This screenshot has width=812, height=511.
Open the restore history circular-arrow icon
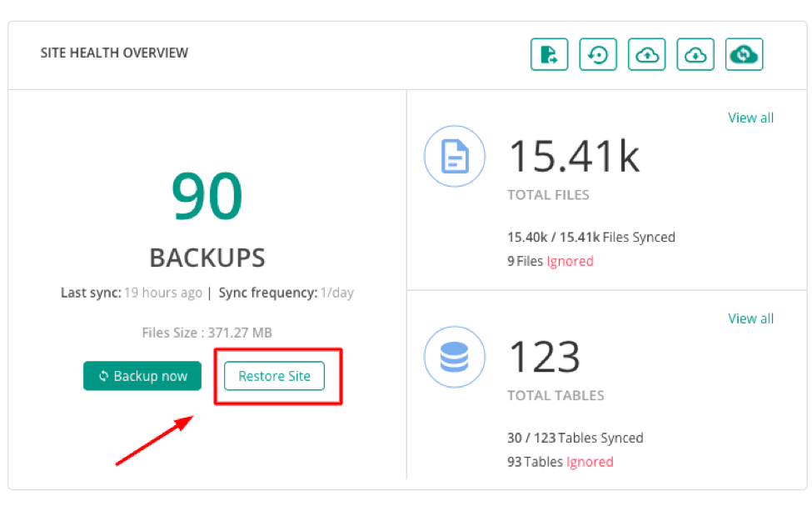pyautogui.click(x=598, y=54)
